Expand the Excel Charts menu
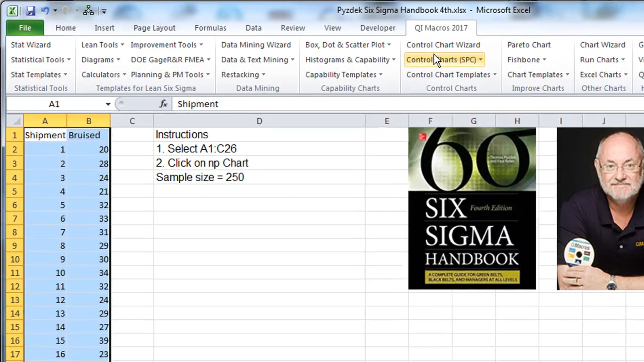644x362 pixels. (604, 75)
